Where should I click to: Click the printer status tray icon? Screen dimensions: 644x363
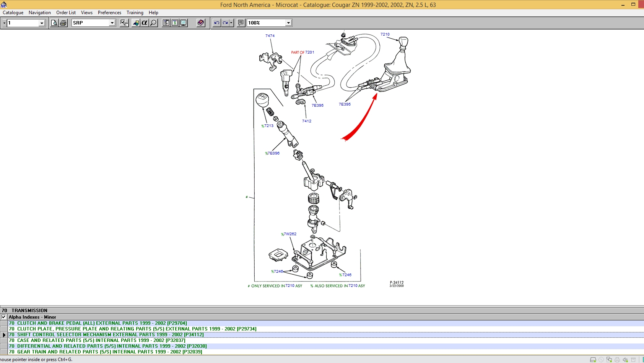[x=617, y=360]
